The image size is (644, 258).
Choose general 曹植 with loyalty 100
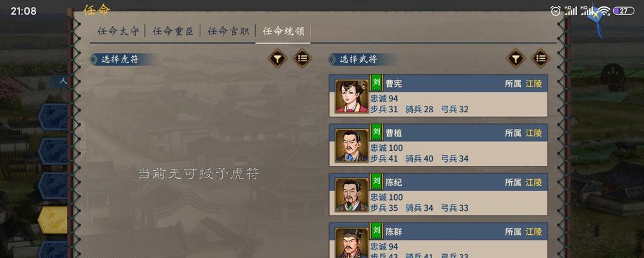click(x=438, y=145)
